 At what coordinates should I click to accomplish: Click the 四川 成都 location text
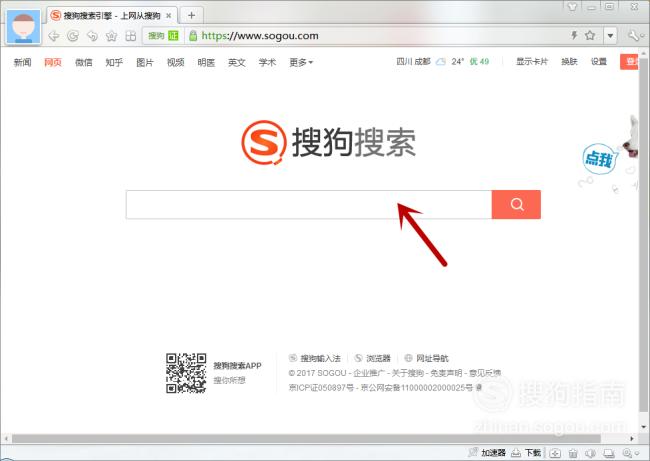click(413, 62)
